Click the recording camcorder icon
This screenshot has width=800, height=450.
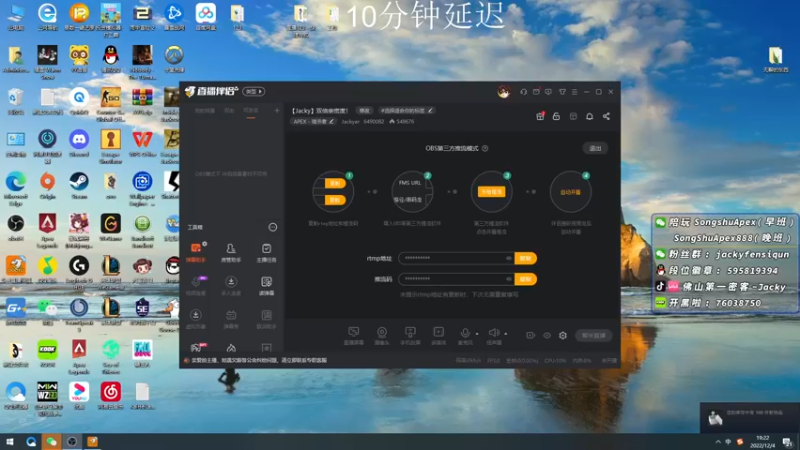(531, 335)
